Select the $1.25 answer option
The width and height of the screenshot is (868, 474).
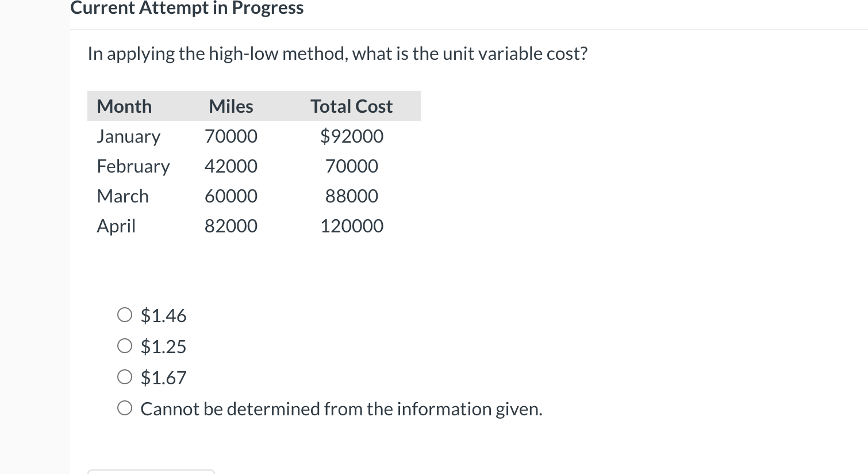(125, 346)
